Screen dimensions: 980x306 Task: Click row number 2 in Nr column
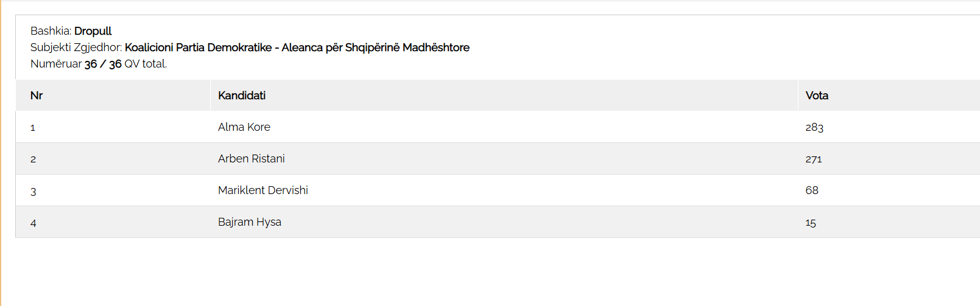[x=33, y=159]
